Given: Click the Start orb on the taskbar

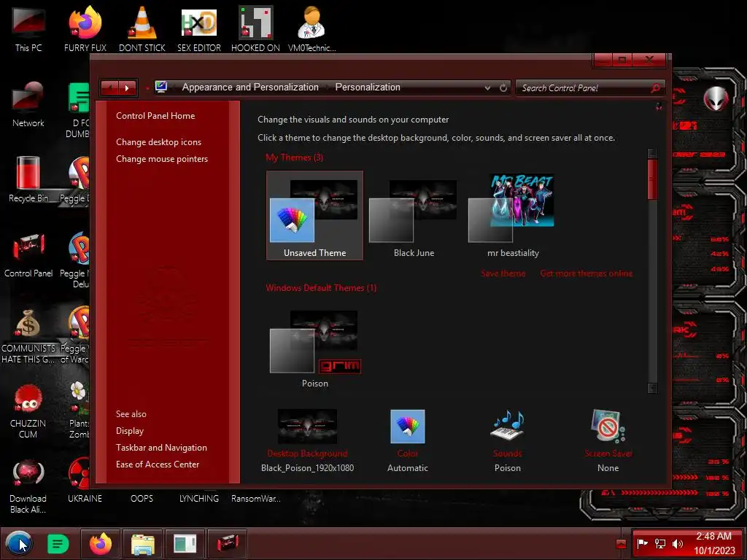Looking at the screenshot, I should point(19,544).
